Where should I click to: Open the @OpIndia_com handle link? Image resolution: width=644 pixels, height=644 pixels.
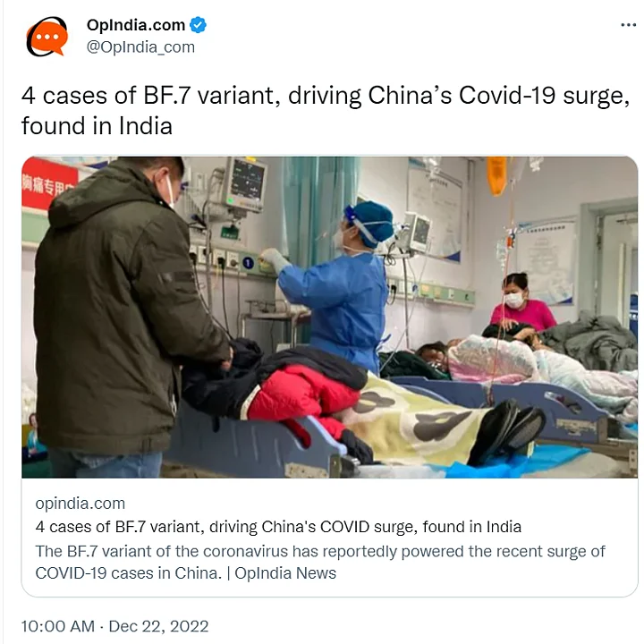140,47
